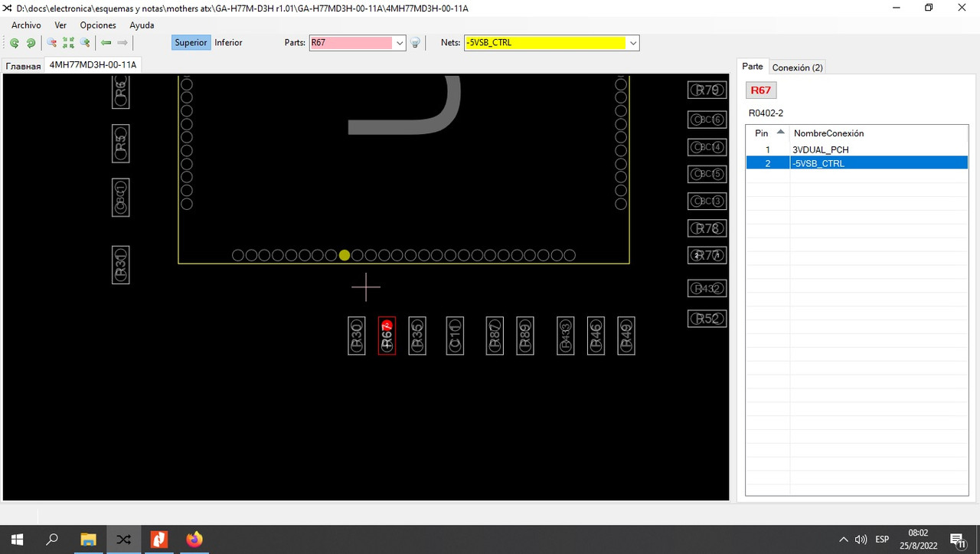Click the rotate counterclockwise toolbar icon
Image resolution: width=980 pixels, height=554 pixels.
coord(15,43)
